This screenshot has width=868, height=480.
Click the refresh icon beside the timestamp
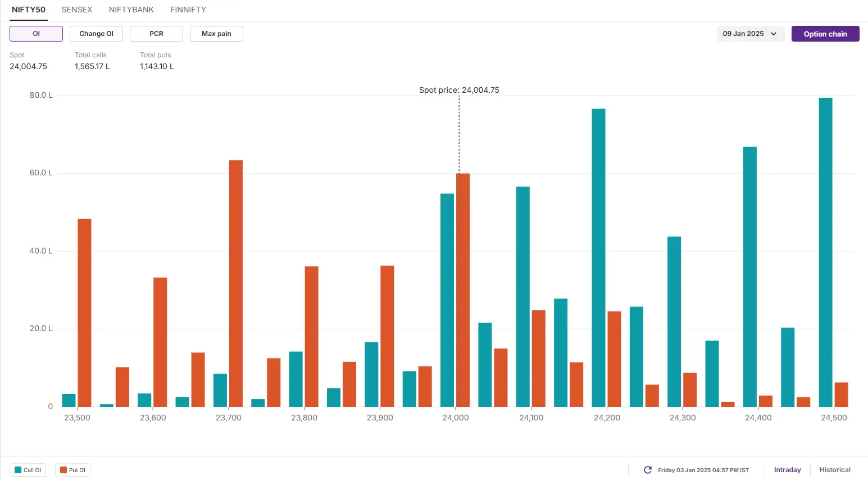pyautogui.click(x=647, y=470)
